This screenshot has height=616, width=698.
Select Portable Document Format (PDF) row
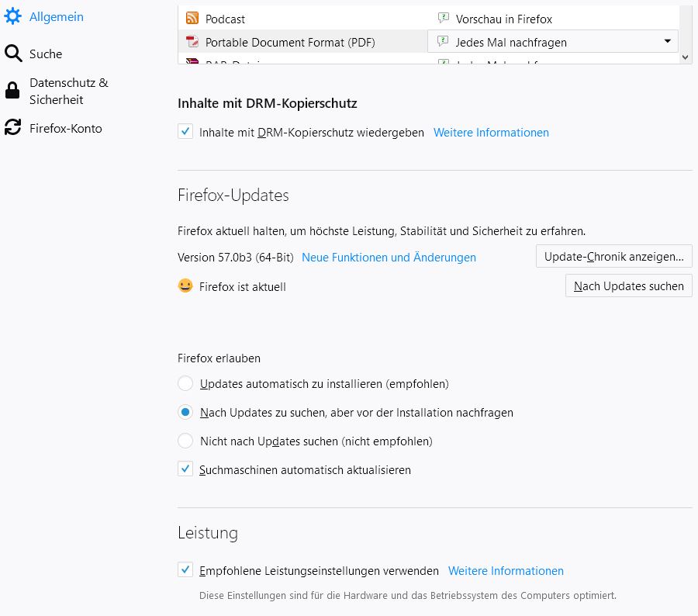pos(302,42)
